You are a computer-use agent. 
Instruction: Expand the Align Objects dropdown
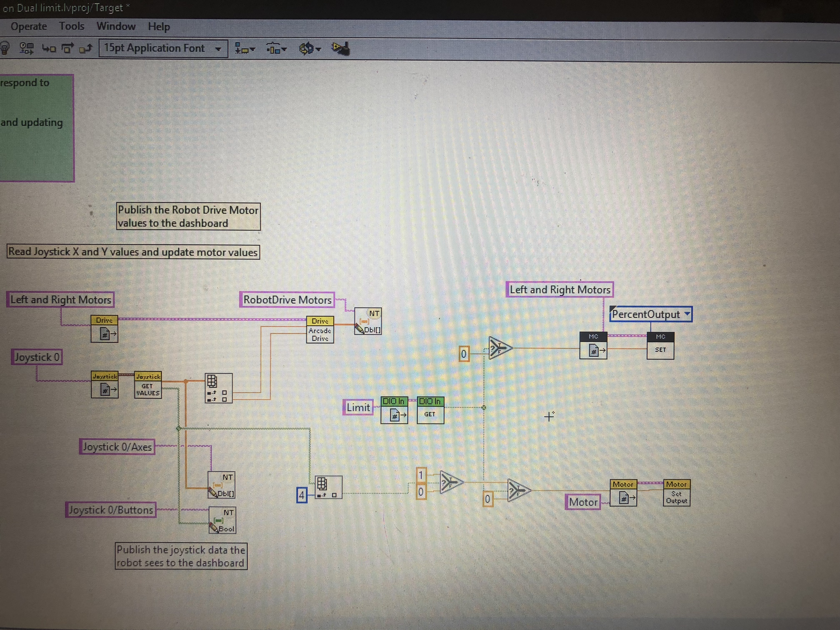click(x=245, y=49)
